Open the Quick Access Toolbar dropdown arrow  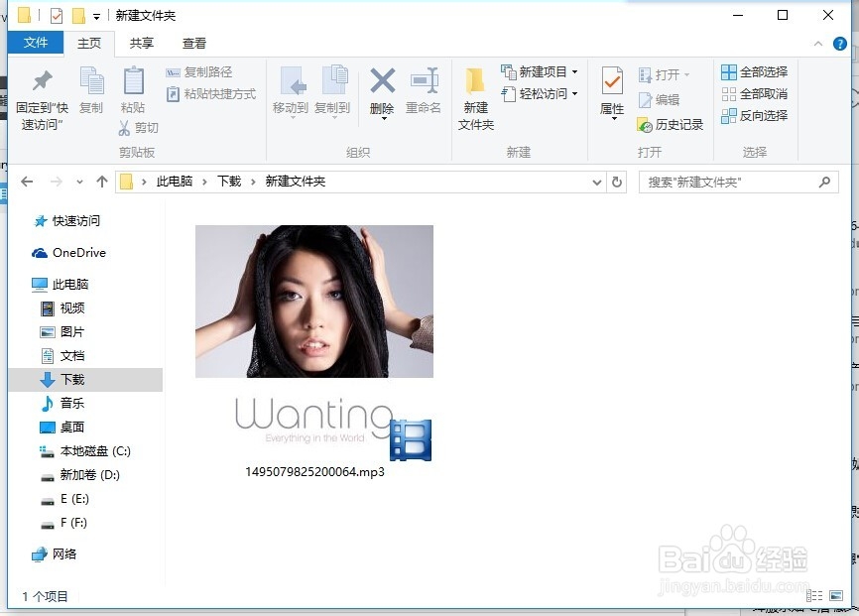[96, 17]
